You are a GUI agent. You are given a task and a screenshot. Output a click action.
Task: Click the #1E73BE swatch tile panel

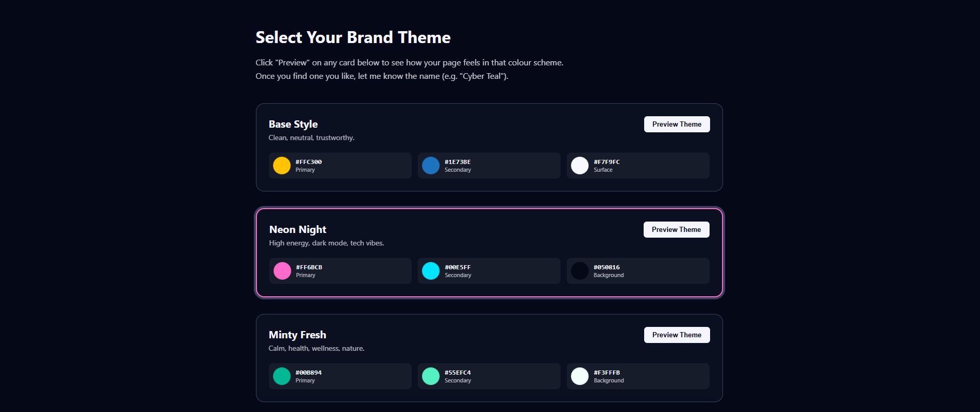click(x=488, y=165)
